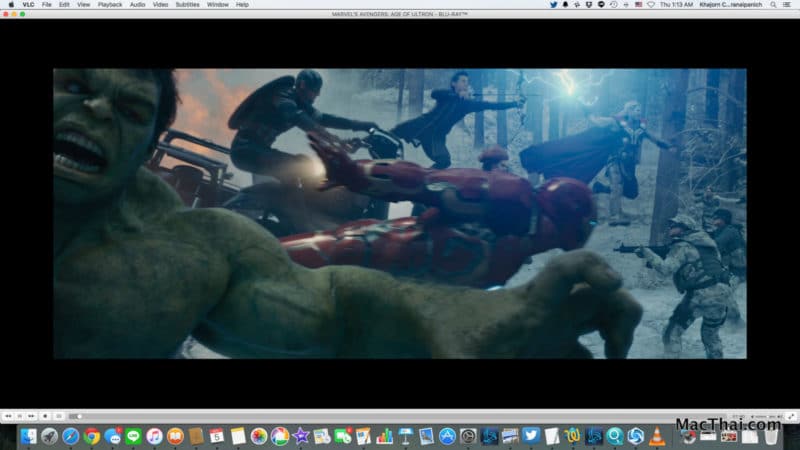Open Google Chrome in the Dock
Image resolution: width=800 pixels, height=450 pixels.
click(x=91, y=436)
